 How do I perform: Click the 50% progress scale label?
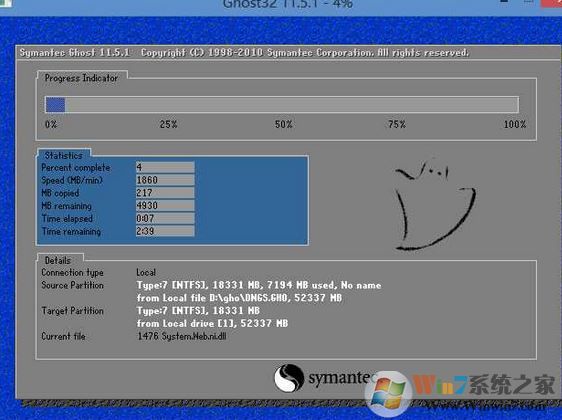pos(284,124)
